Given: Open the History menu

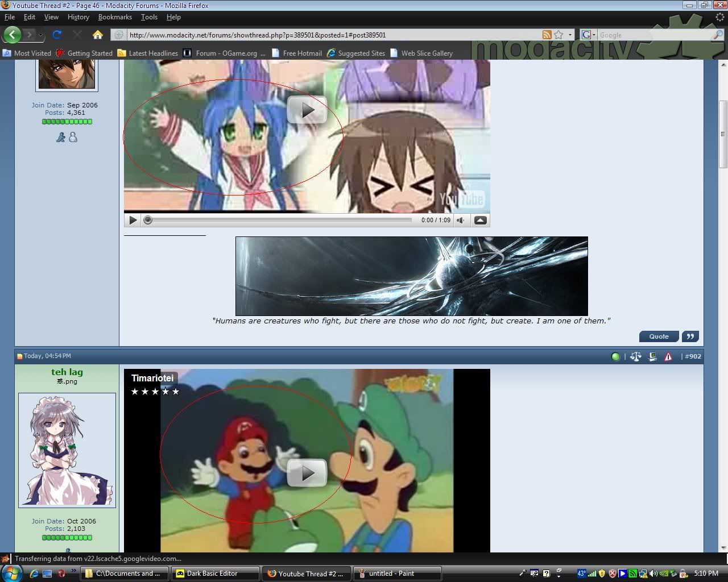Looking at the screenshot, I should [78, 17].
